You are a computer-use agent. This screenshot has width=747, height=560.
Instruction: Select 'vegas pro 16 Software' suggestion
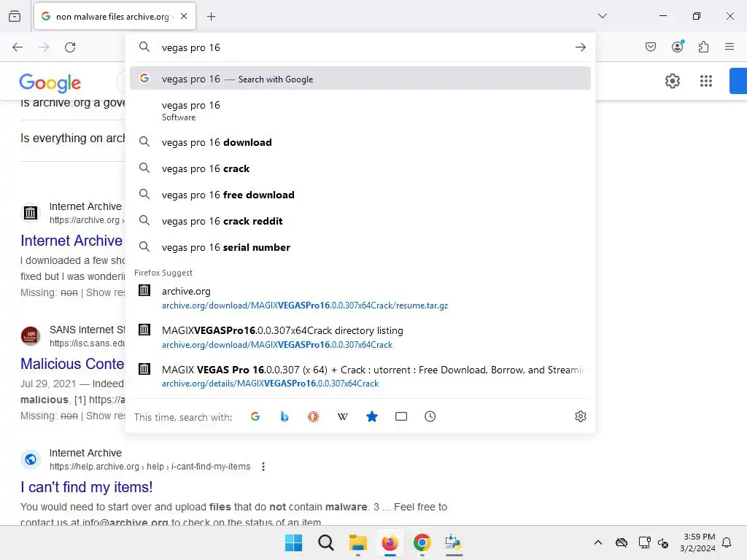coord(360,111)
